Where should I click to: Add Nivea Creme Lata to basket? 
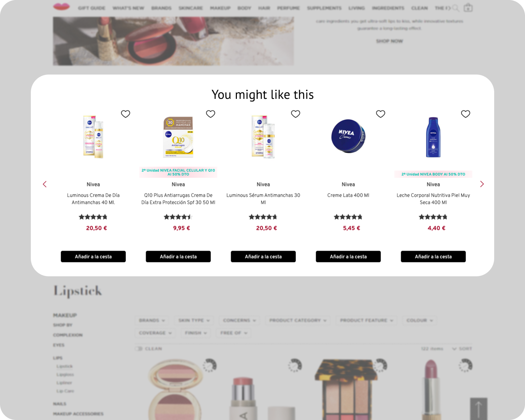point(348,257)
